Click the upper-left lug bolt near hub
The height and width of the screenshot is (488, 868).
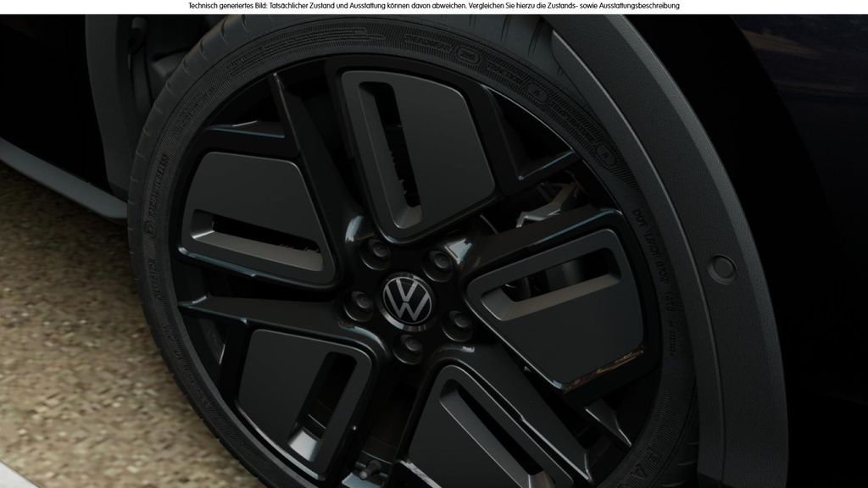[380, 252]
